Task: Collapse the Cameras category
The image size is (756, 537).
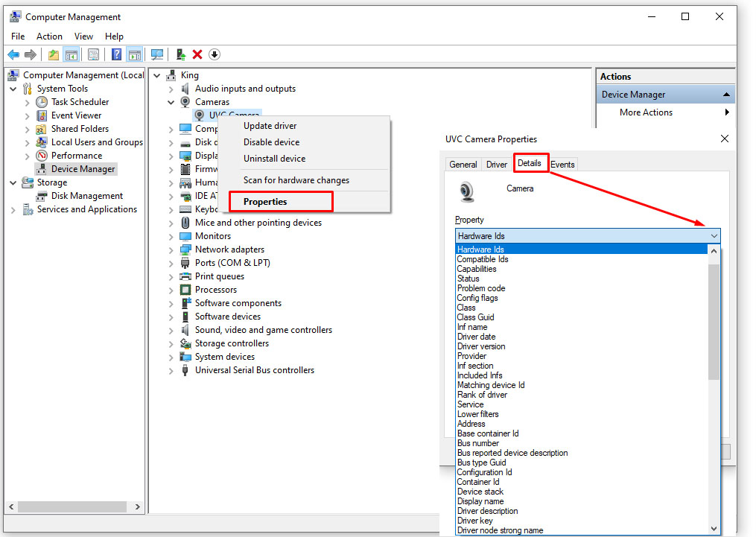Action: click(x=171, y=102)
